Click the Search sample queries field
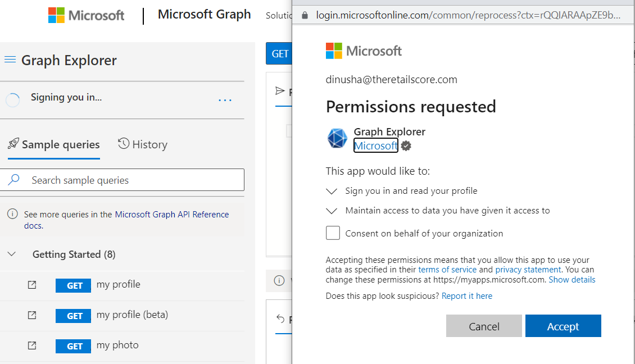 (122, 180)
